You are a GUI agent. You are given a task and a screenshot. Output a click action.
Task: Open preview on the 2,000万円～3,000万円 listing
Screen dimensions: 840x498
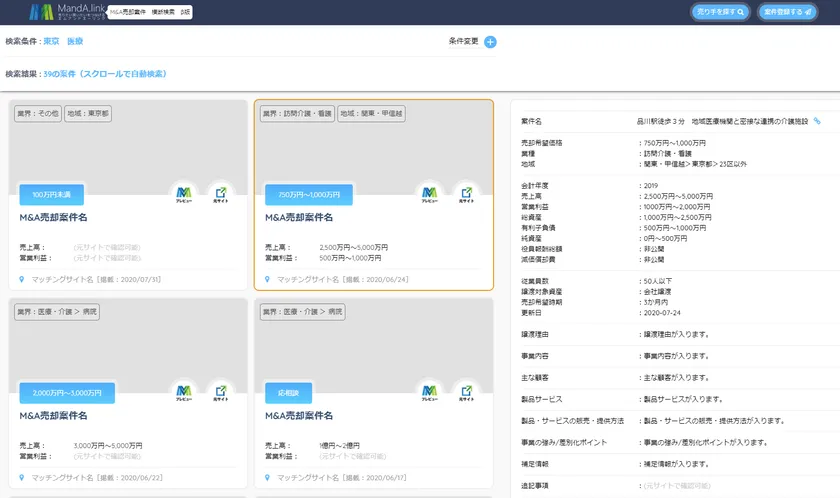coord(183,392)
